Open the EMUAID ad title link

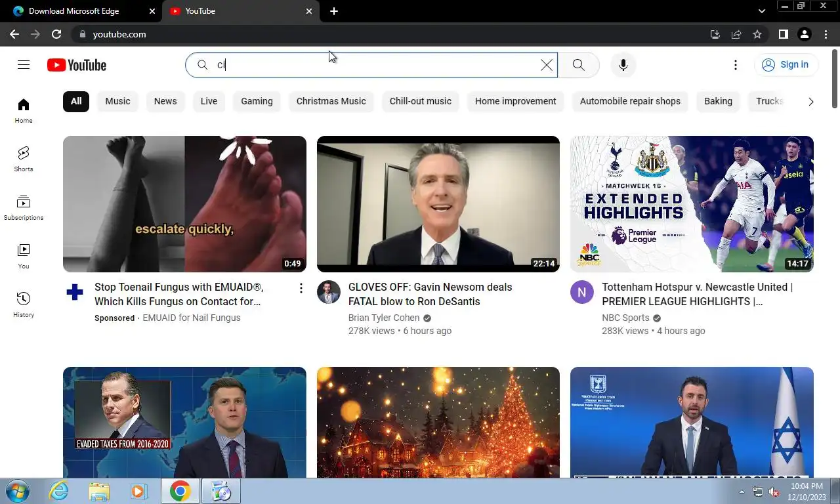tap(178, 294)
